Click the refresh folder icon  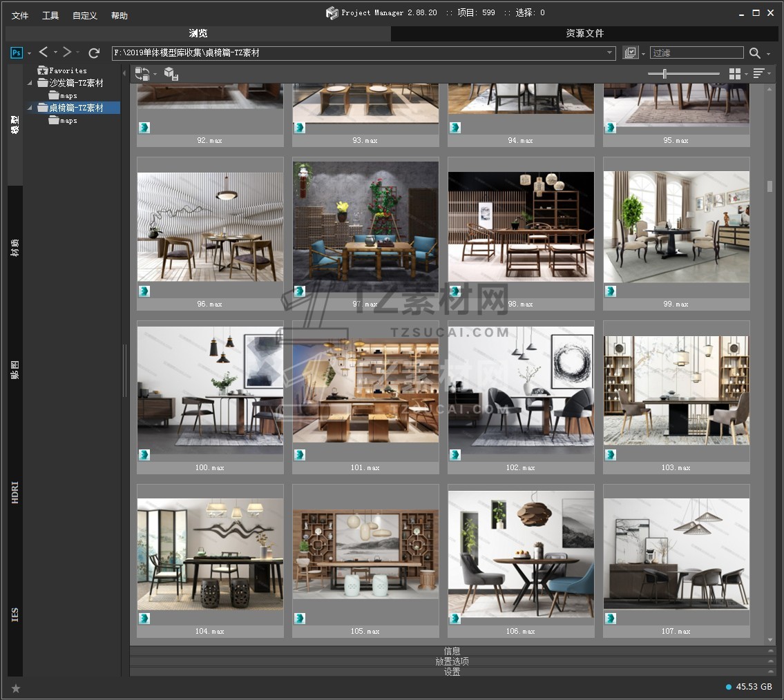(x=95, y=52)
